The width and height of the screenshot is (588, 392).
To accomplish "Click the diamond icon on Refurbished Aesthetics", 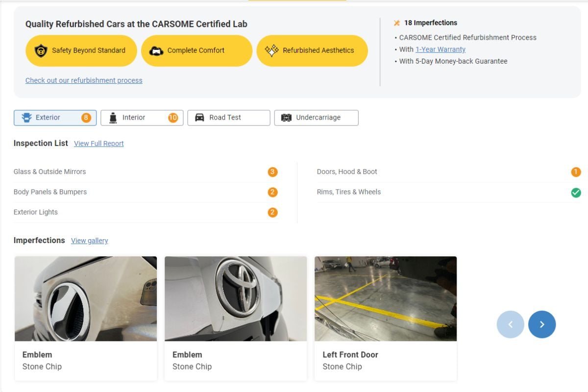I will (271, 50).
